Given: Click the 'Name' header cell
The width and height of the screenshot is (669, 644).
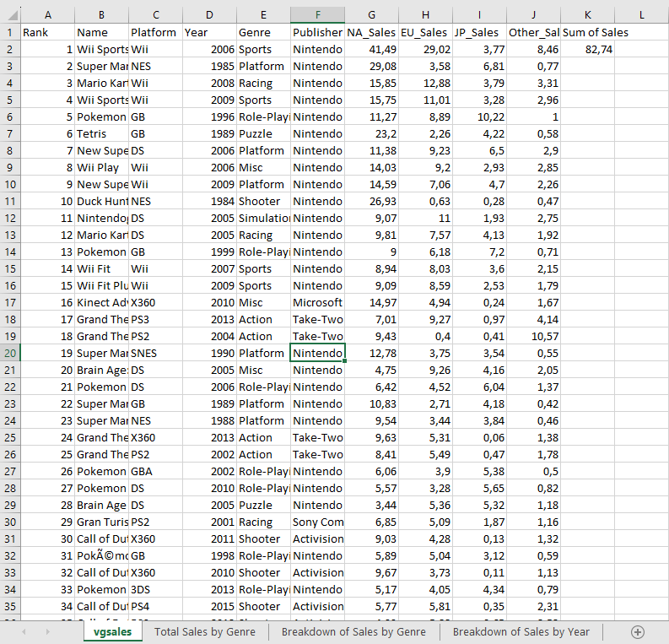Looking at the screenshot, I should [x=101, y=32].
